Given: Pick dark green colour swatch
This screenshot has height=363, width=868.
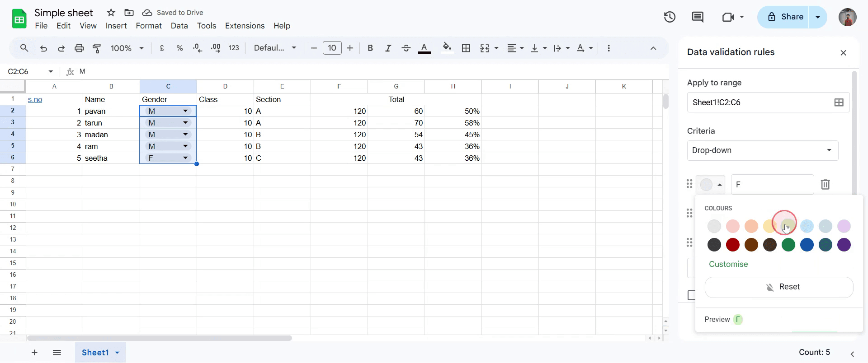Looking at the screenshot, I should point(788,245).
